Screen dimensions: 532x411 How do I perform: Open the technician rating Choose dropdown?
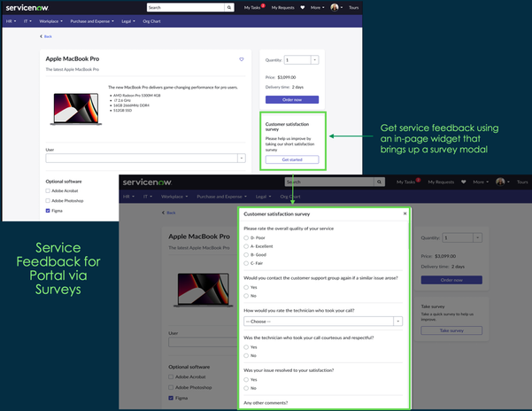[323, 322]
